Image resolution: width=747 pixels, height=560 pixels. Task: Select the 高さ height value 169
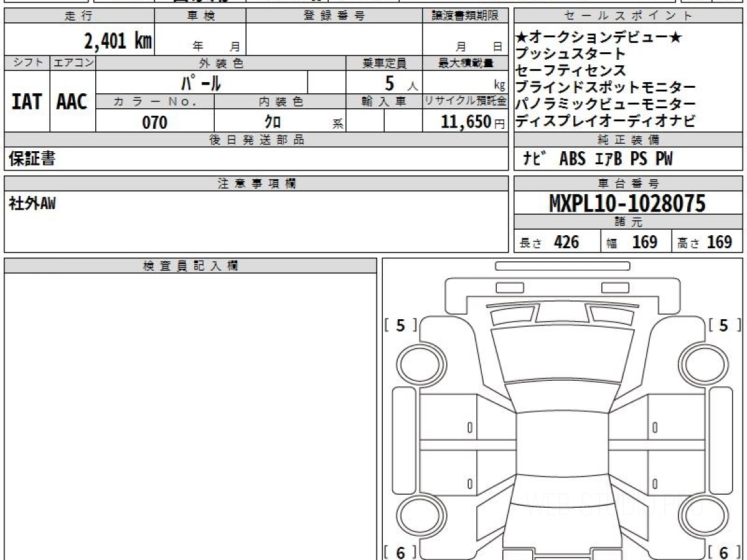coord(720,242)
